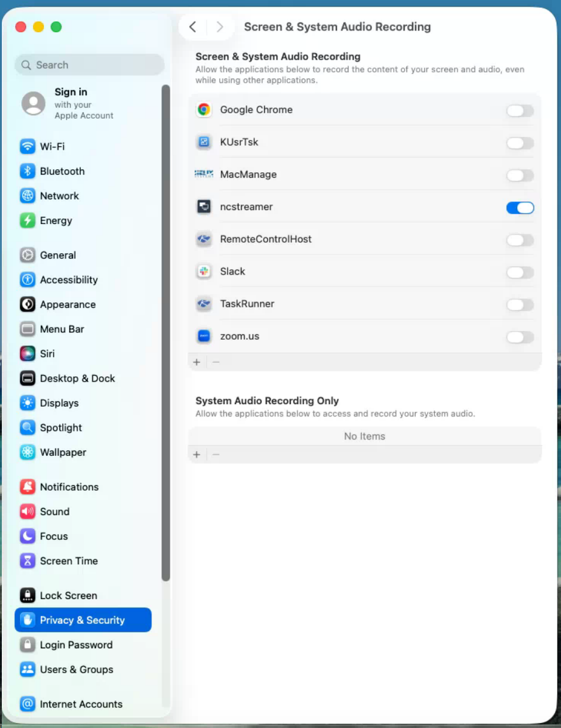
Task: Click the Network globe icon
Action: pyautogui.click(x=27, y=195)
